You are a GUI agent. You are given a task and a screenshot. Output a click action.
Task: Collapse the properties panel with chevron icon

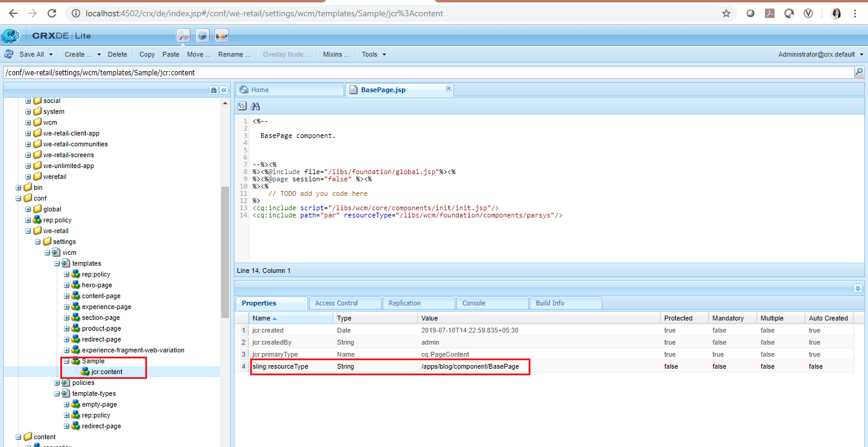point(858,289)
